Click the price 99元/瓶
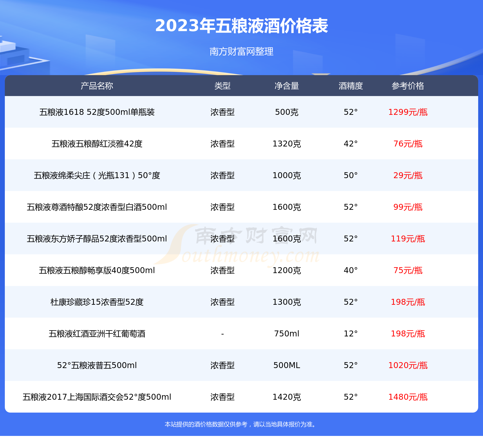The height and width of the screenshot is (448, 483). [x=408, y=207]
